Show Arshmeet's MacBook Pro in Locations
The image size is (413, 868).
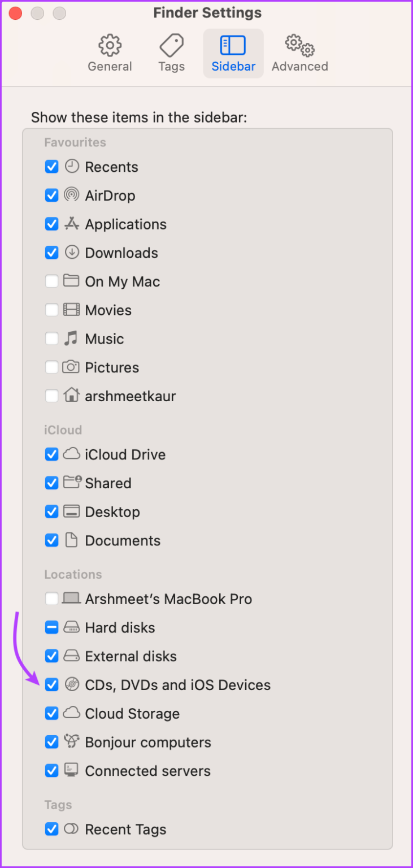pos(51,598)
